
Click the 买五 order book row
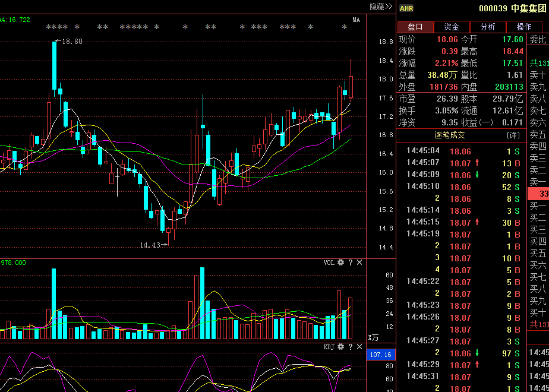(538, 253)
